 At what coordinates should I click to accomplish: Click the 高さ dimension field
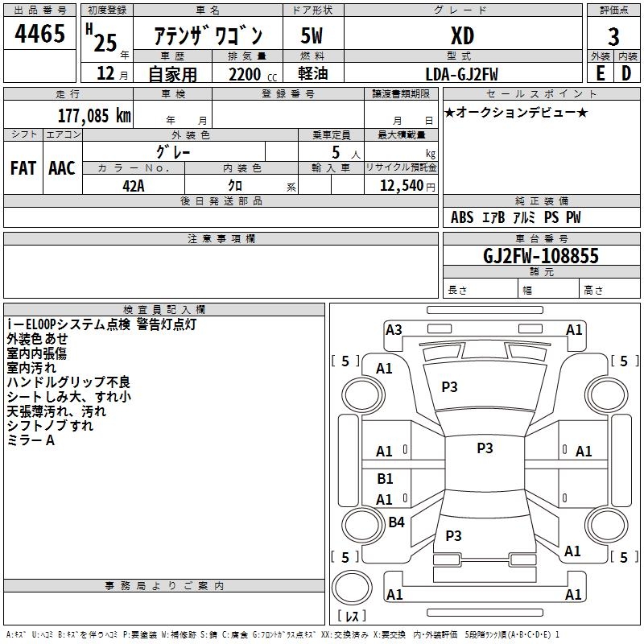tap(610, 288)
